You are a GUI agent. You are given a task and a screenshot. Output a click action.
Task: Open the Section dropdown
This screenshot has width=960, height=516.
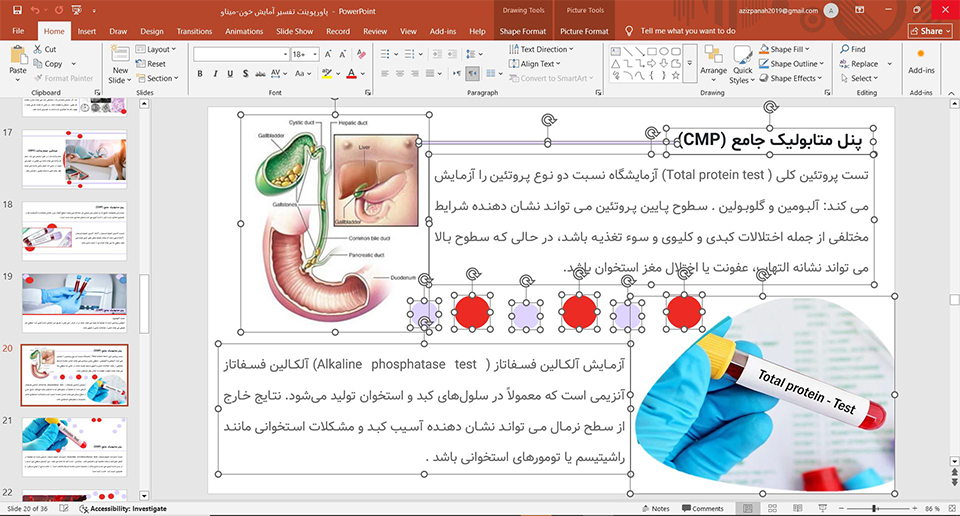(x=157, y=78)
